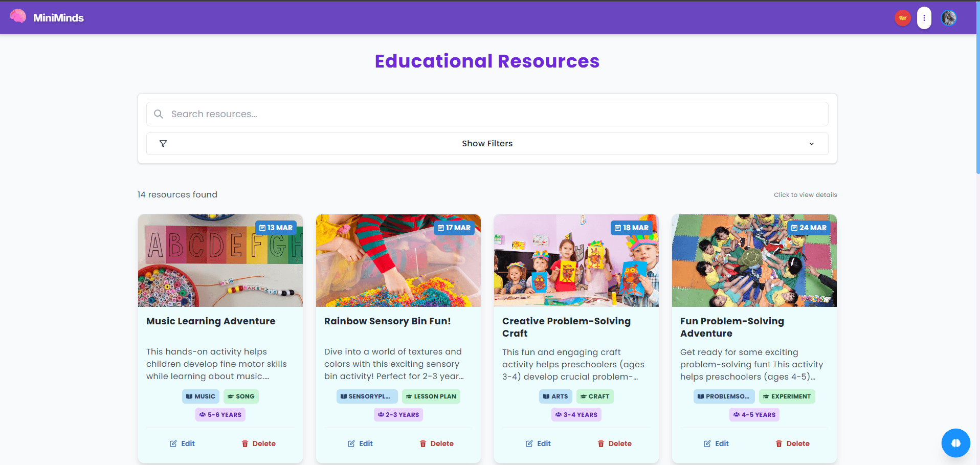Click the search magnifier icon
The image size is (980, 465).
tap(159, 114)
